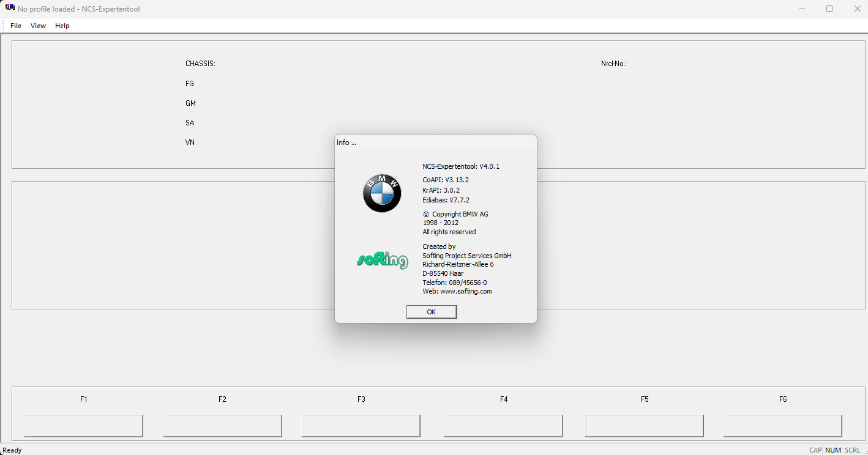Close the NCS-Expertentool window
The width and height of the screenshot is (868, 455).
tap(857, 9)
